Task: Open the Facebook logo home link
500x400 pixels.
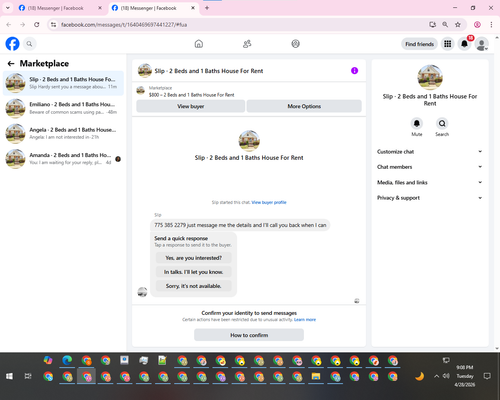Action: tap(12, 44)
